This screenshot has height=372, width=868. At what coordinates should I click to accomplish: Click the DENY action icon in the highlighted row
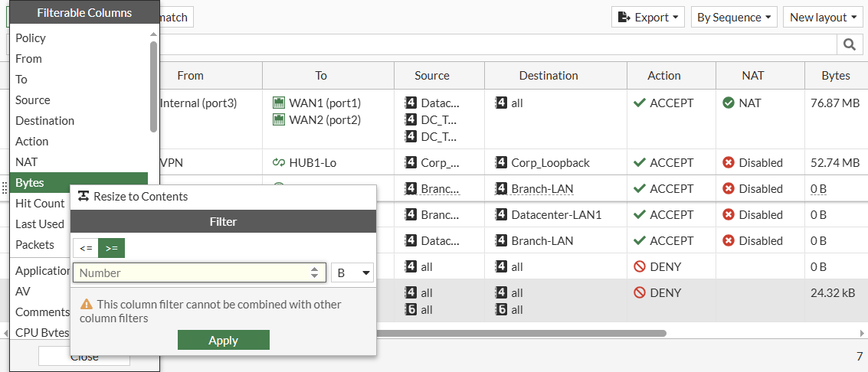point(640,292)
